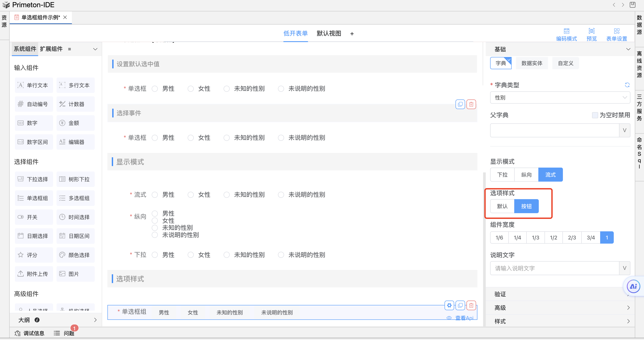The image size is (644, 340).
Task: Set 选项样式 to 默认
Action: click(x=502, y=206)
